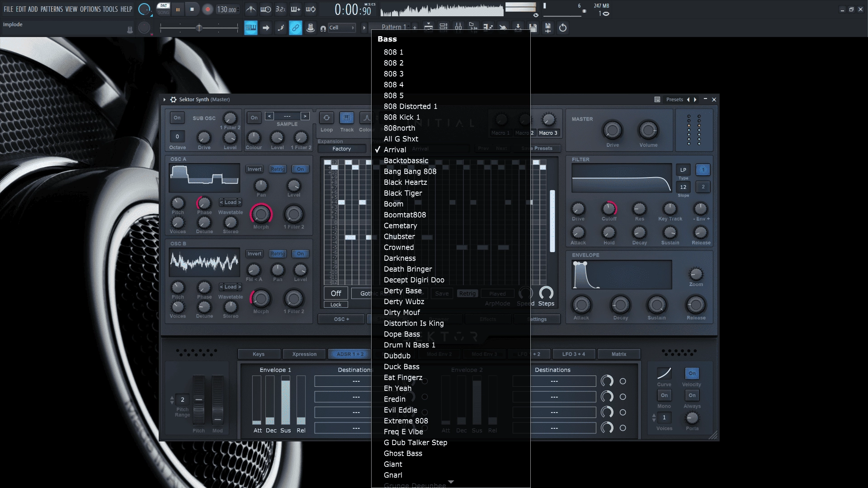Open filter type LP selector
868x488 pixels.
pyautogui.click(x=683, y=170)
